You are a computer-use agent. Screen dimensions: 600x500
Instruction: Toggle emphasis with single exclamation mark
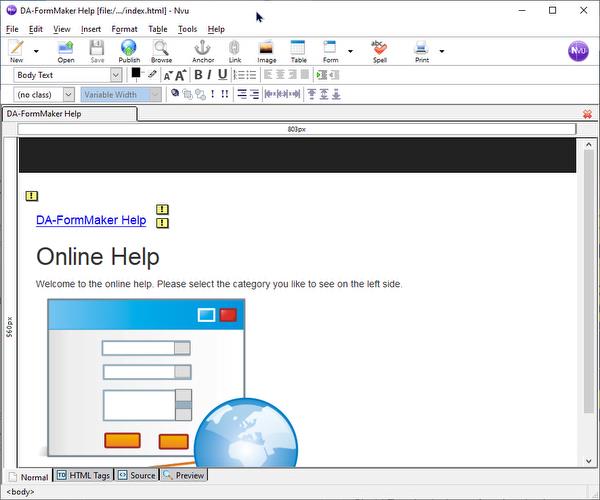(212, 94)
